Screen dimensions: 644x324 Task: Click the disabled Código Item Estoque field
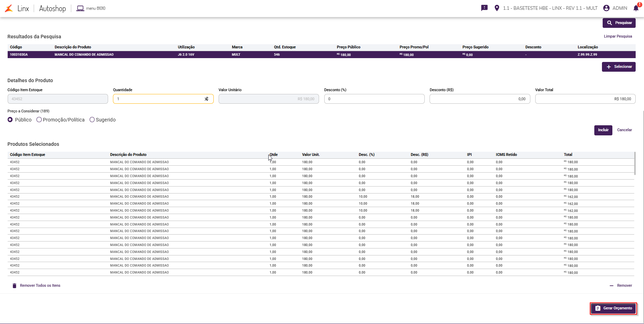(x=58, y=99)
